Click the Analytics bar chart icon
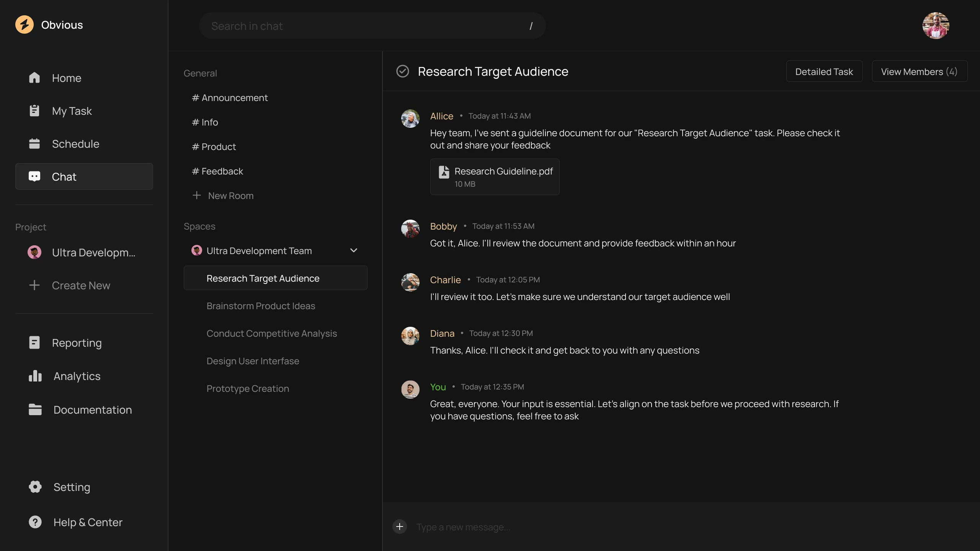980x551 pixels. coord(35,376)
